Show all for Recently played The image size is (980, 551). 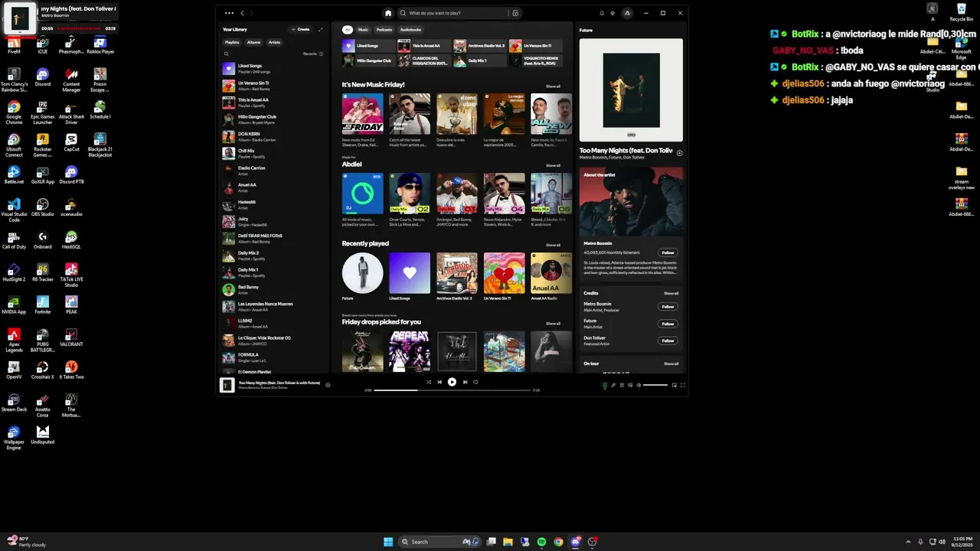pyautogui.click(x=553, y=245)
